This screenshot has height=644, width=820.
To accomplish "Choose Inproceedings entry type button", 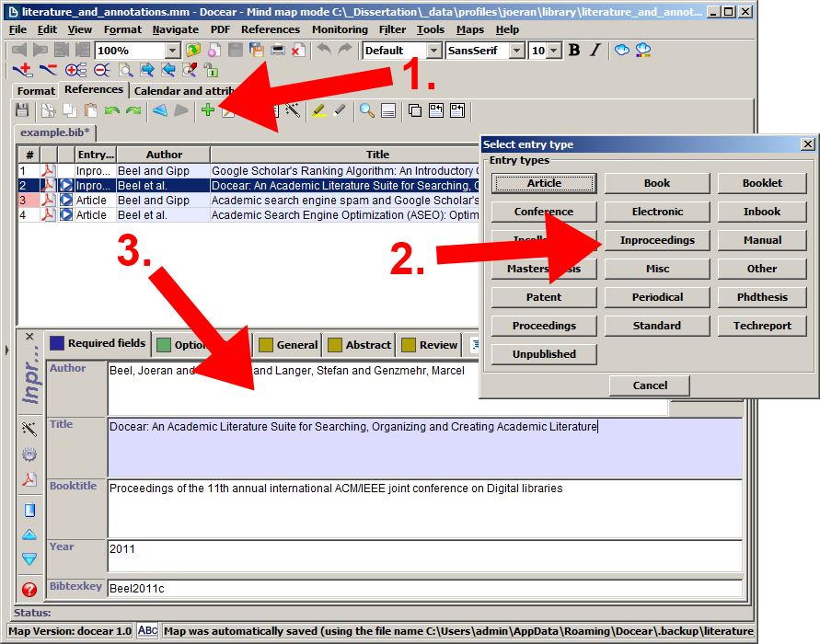I will [x=657, y=240].
